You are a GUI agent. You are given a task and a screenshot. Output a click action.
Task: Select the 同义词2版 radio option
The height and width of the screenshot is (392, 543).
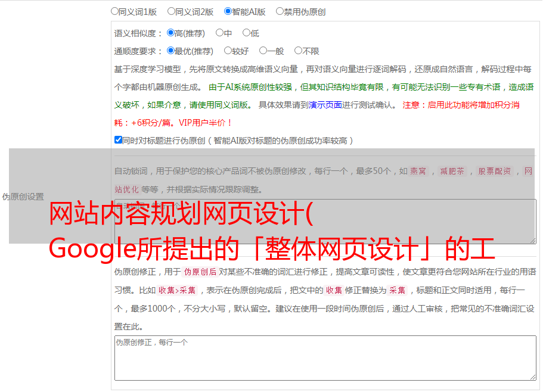171,11
